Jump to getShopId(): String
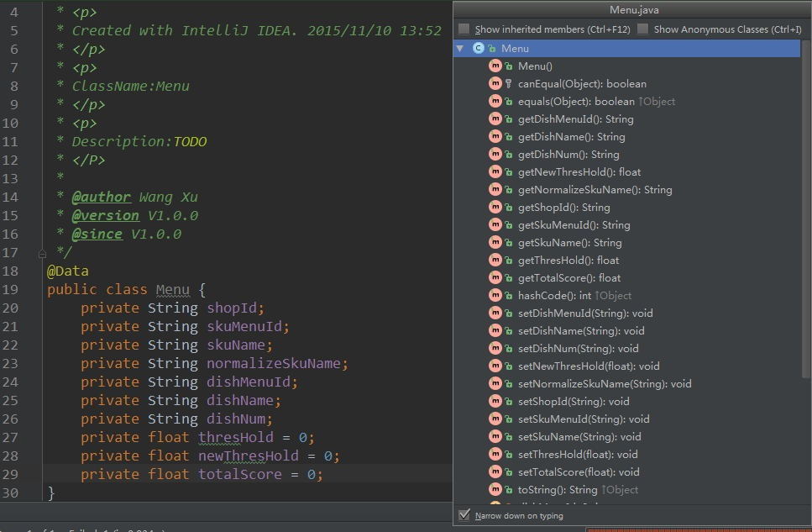 click(564, 207)
